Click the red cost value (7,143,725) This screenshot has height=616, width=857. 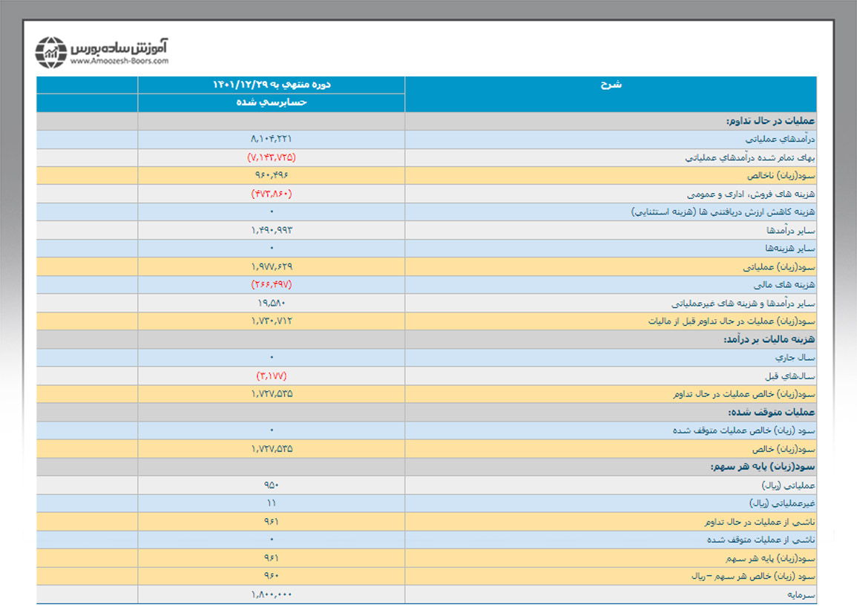tap(272, 157)
